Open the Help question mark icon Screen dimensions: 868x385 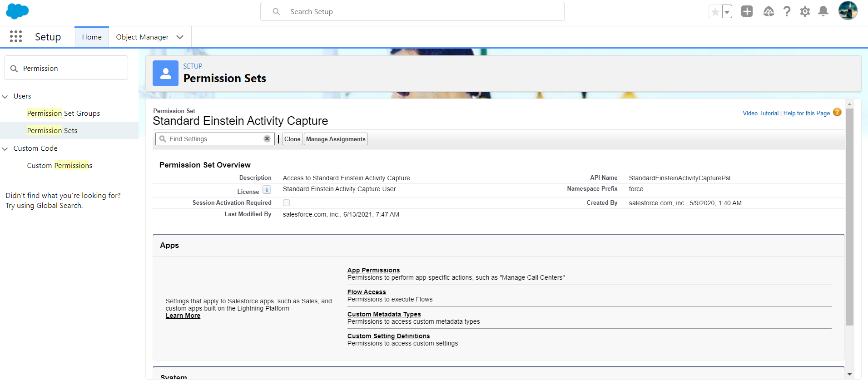pos(787,11)
